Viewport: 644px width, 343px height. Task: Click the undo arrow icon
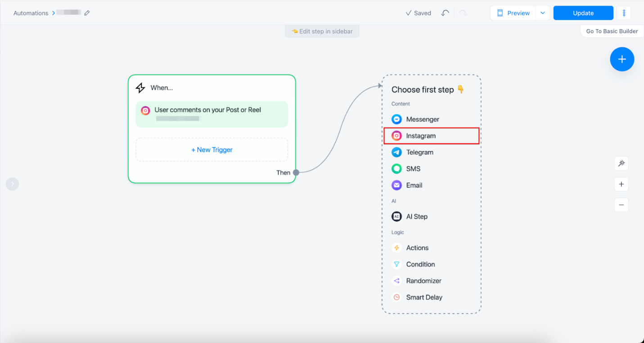[x=445, y=13]
